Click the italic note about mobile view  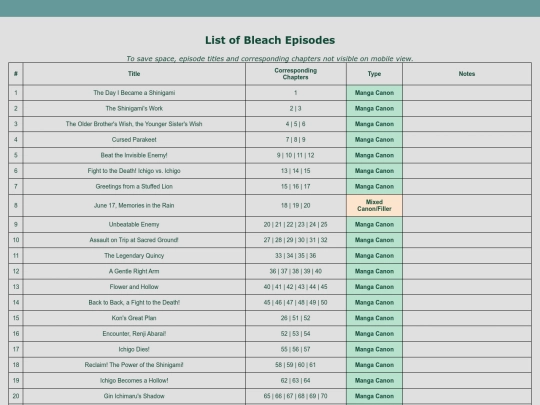click(x=270, y=59)
